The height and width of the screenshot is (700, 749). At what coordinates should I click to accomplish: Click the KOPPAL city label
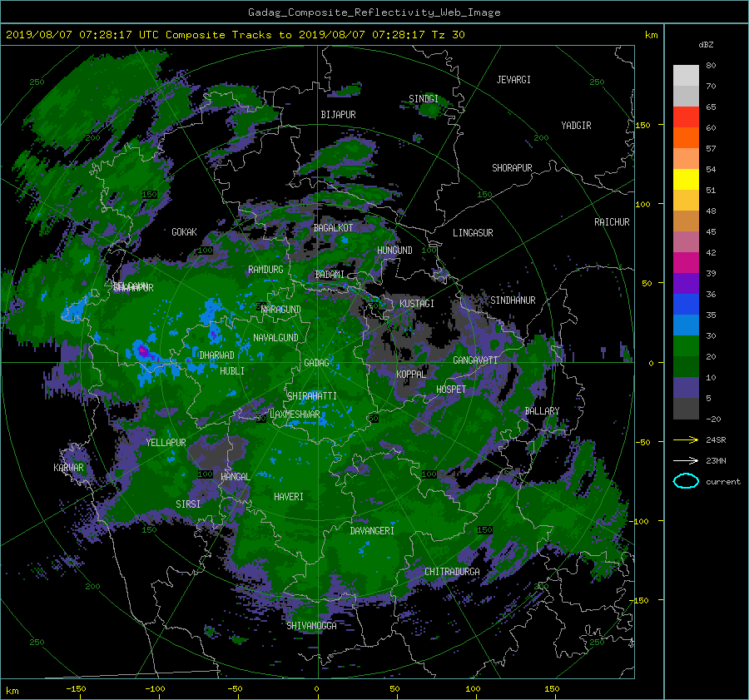click(411, 374)
